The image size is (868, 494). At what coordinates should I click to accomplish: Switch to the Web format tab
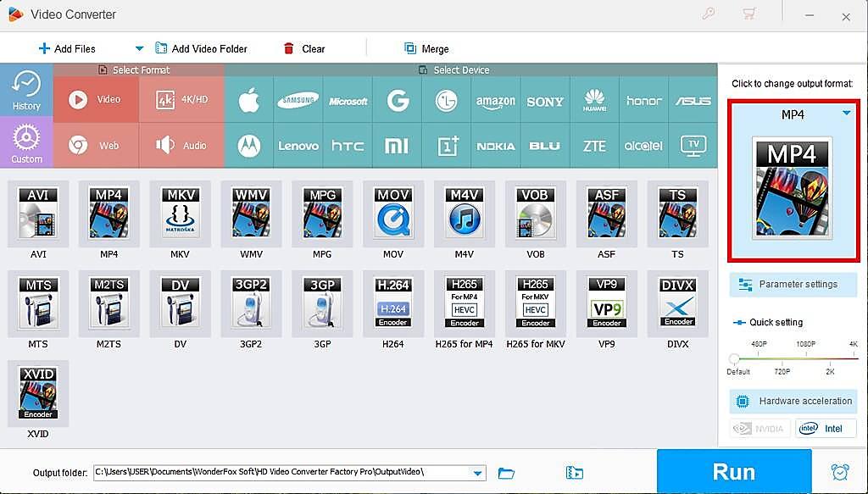click(96, 146)
